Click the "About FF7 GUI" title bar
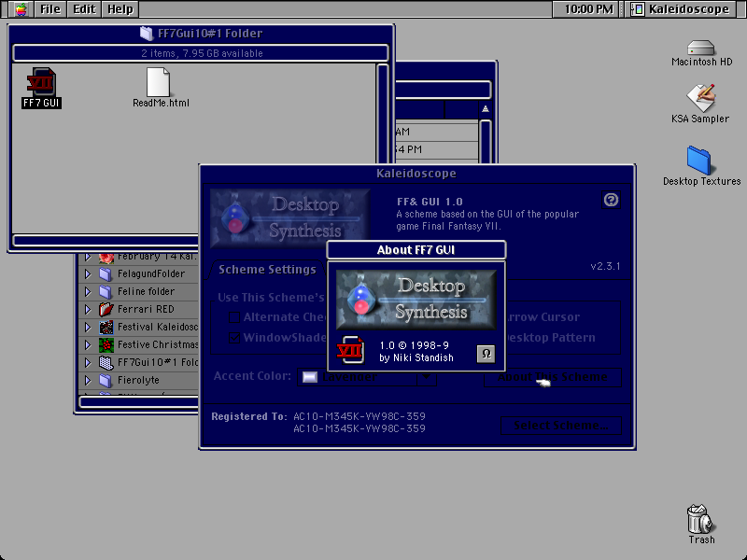The image size is (747, 560). 416,250
